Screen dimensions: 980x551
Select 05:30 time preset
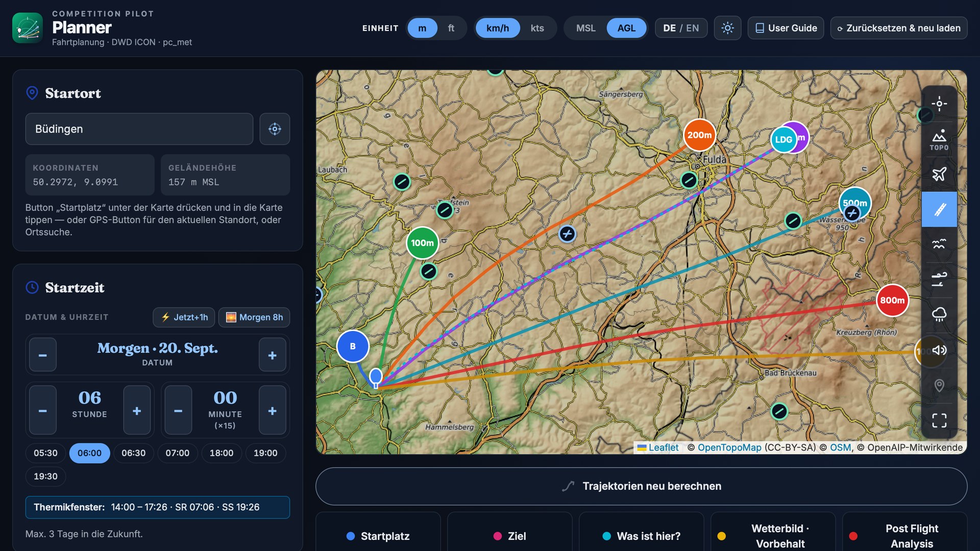tap(45, 453)
